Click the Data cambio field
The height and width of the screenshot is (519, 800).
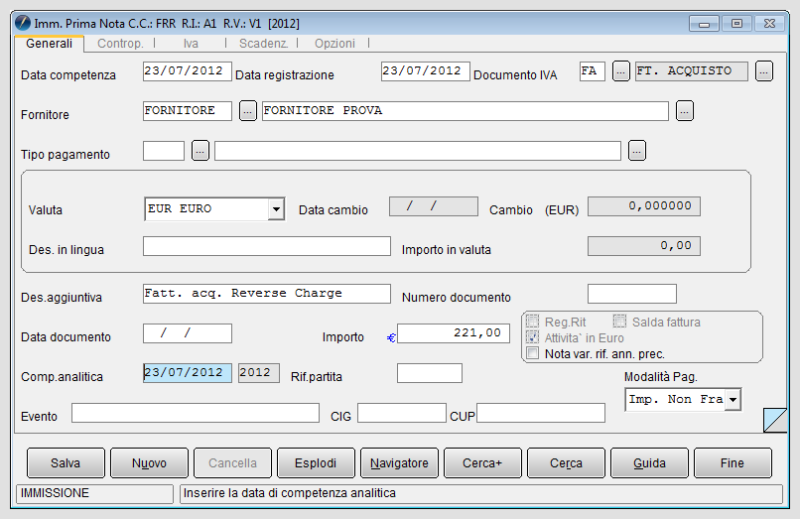tap(433, 206)
